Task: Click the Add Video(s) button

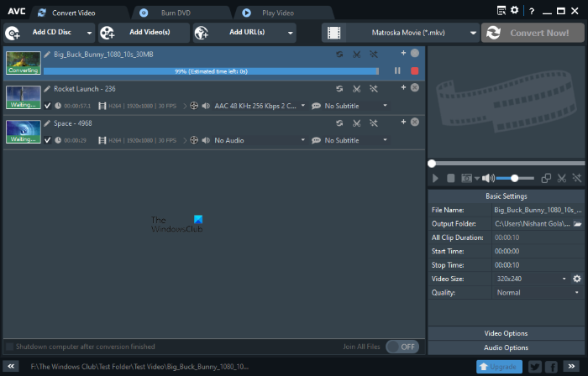Action: tap(144, 33)
